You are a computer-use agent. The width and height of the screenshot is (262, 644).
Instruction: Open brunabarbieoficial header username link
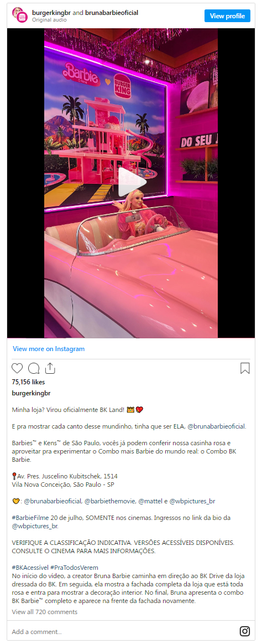tap(112, 13)
